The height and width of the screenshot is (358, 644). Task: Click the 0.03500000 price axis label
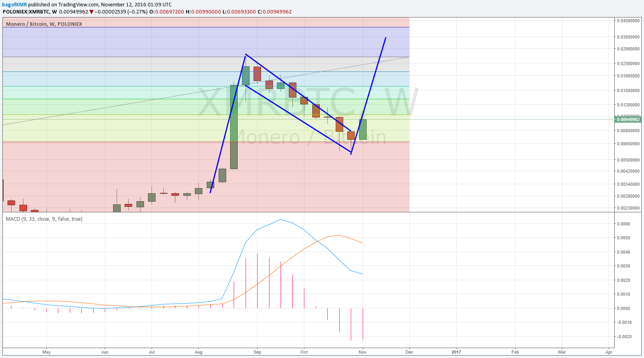(628, 37)
